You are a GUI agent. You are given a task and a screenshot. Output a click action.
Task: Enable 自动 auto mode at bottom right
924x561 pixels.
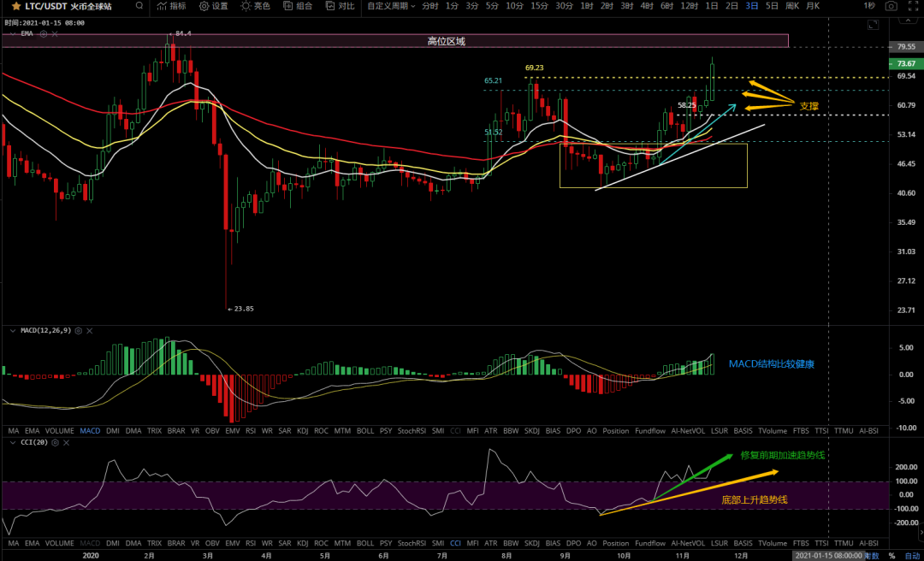pyautogui.click(x=914, y=554)
